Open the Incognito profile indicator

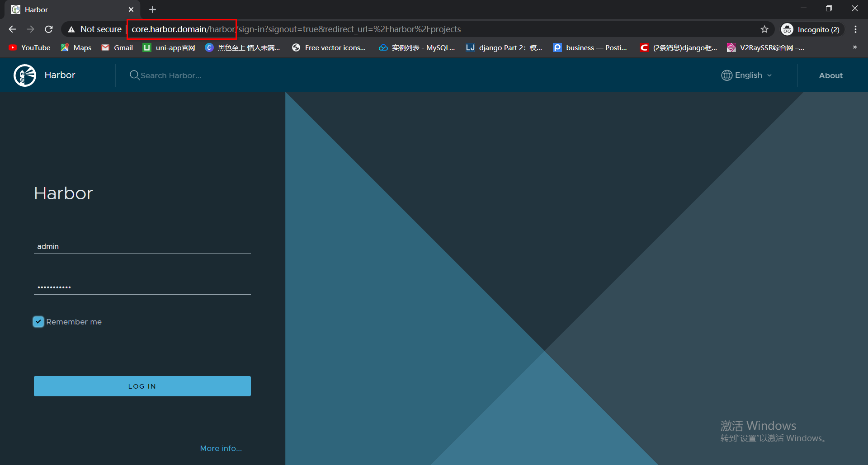coord(812,29)
